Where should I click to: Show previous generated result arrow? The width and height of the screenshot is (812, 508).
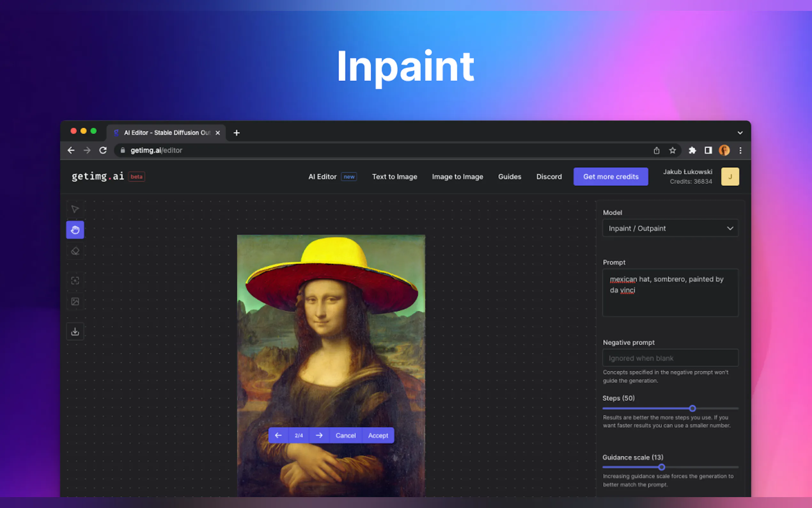coord(278,435)
